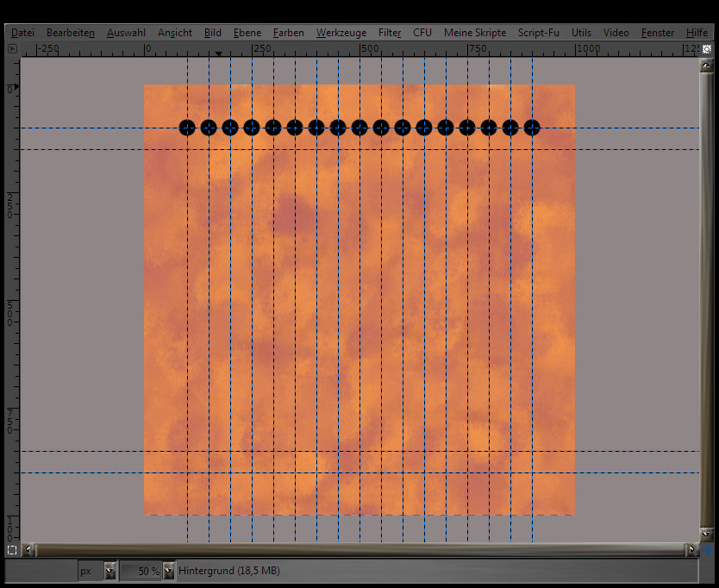Click the last black circle in the row
719x588 pixels.
(532, 128)
